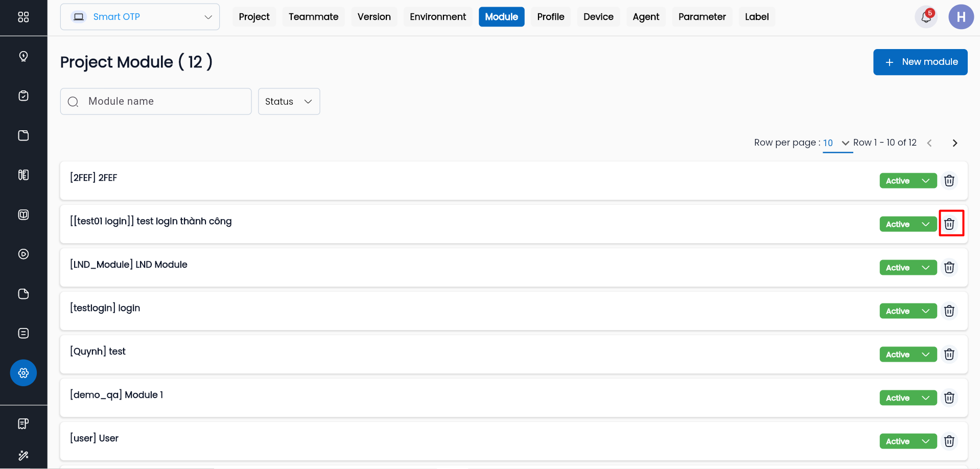
Task: Go to next page of modules
Action: (x=954, y=143)
